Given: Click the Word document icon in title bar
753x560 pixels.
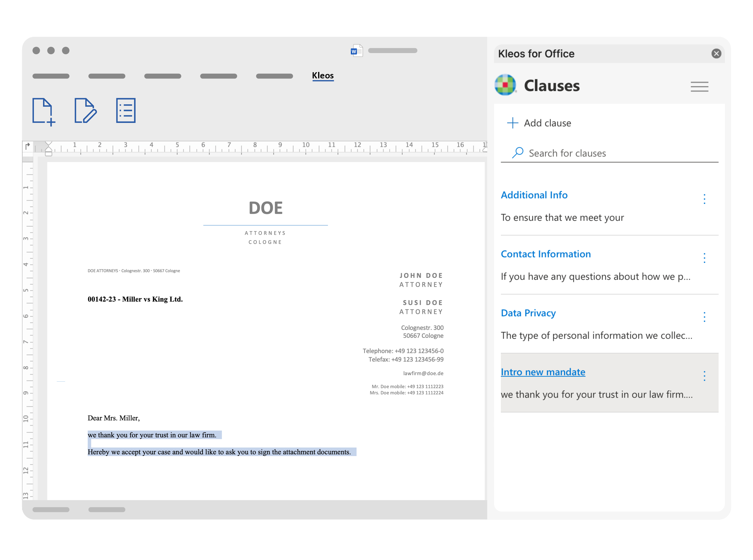Looking at the screenshot, I should pos(356,51).
